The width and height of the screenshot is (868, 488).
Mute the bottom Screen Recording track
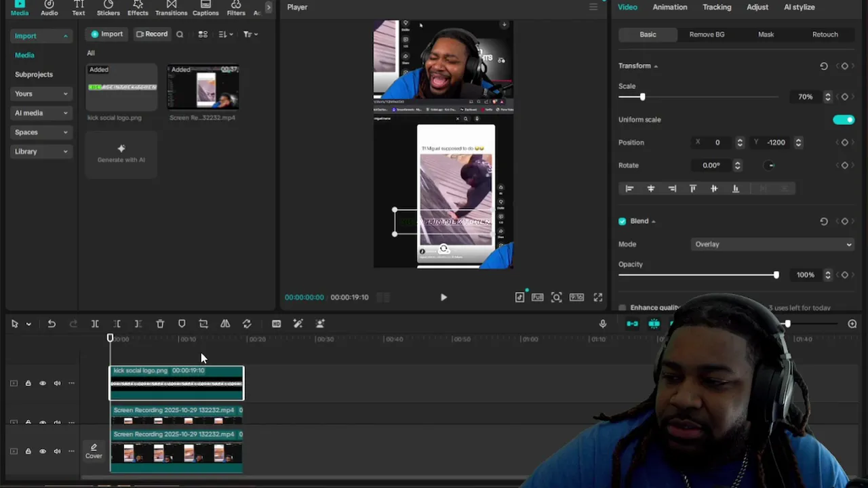[x=57, y=451]
